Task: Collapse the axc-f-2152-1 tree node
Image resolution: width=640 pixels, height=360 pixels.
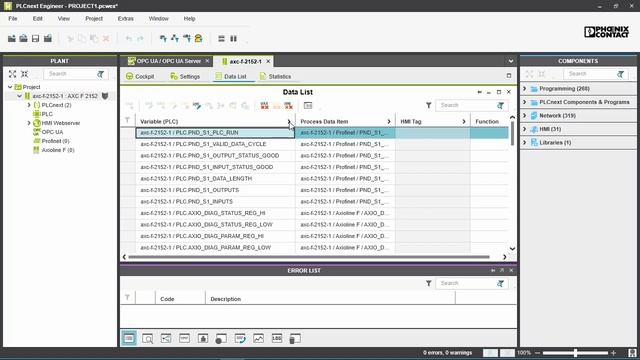Action: (19, 96)
